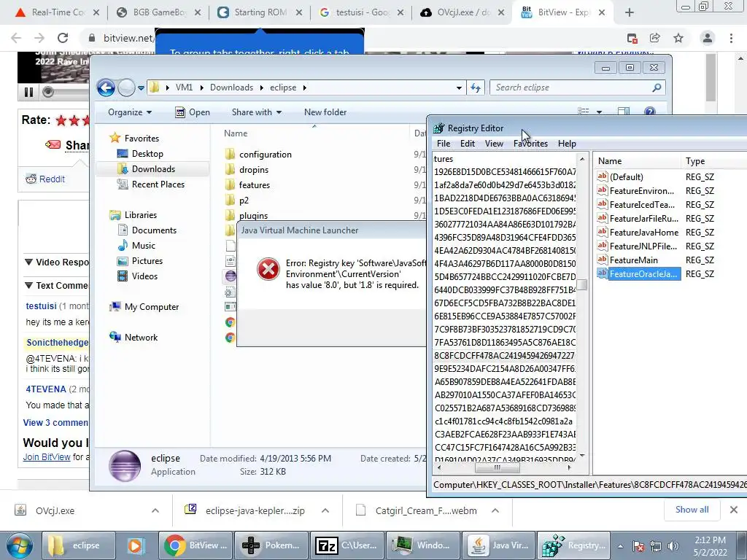The height and width of the screenshot is (560, 747).
Task: Select registry key starting with 1926E8D15D0B
Action: point(505,171)
